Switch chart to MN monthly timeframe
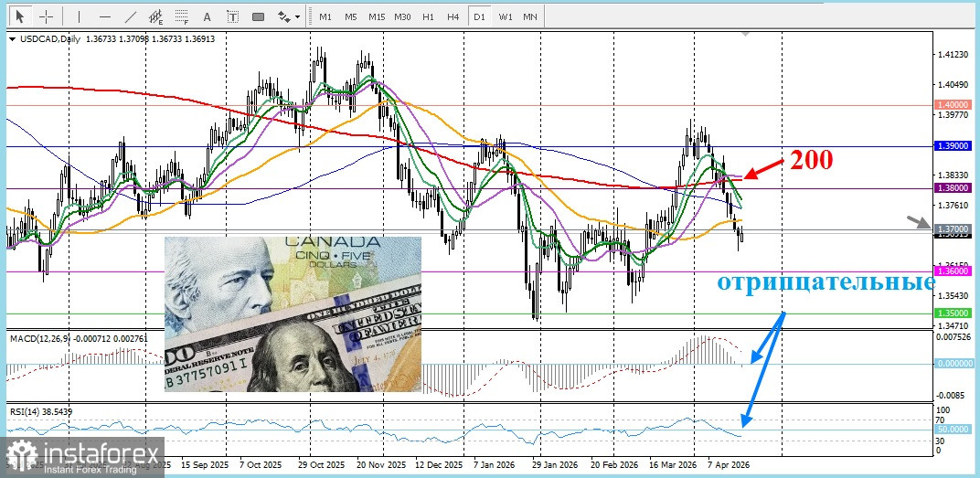This screenshot has width=980, height=478. (530, 16)
